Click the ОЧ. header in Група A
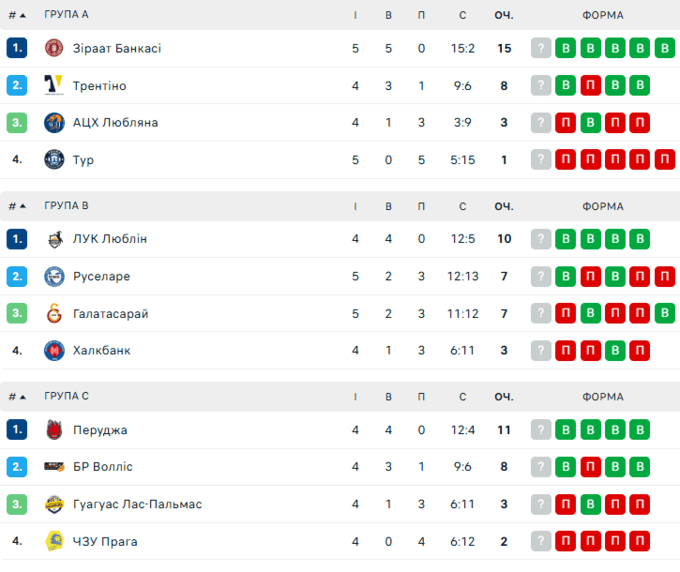 click(503, 15)
